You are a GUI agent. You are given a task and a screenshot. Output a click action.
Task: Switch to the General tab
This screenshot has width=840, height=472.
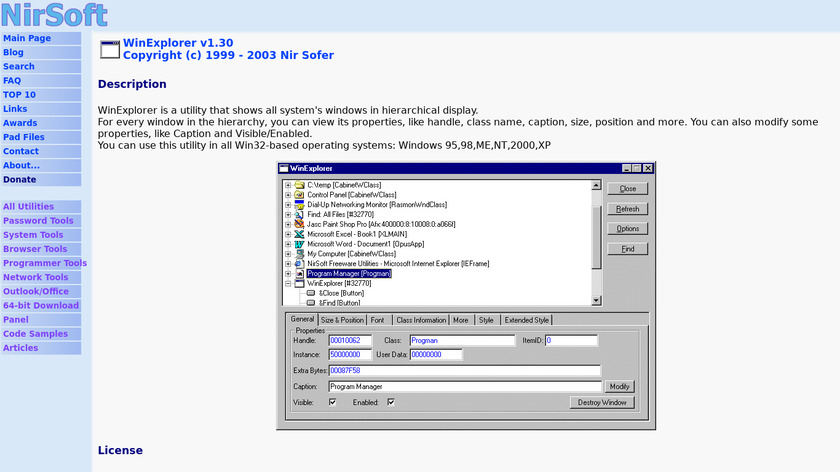302,319
